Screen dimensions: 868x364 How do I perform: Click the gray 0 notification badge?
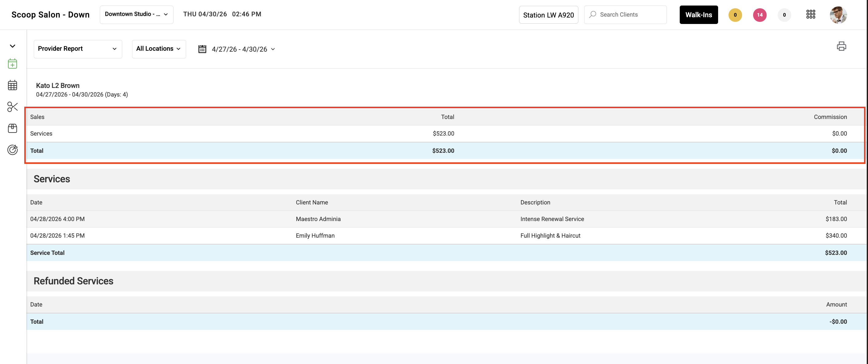click(x=784, y=15)
